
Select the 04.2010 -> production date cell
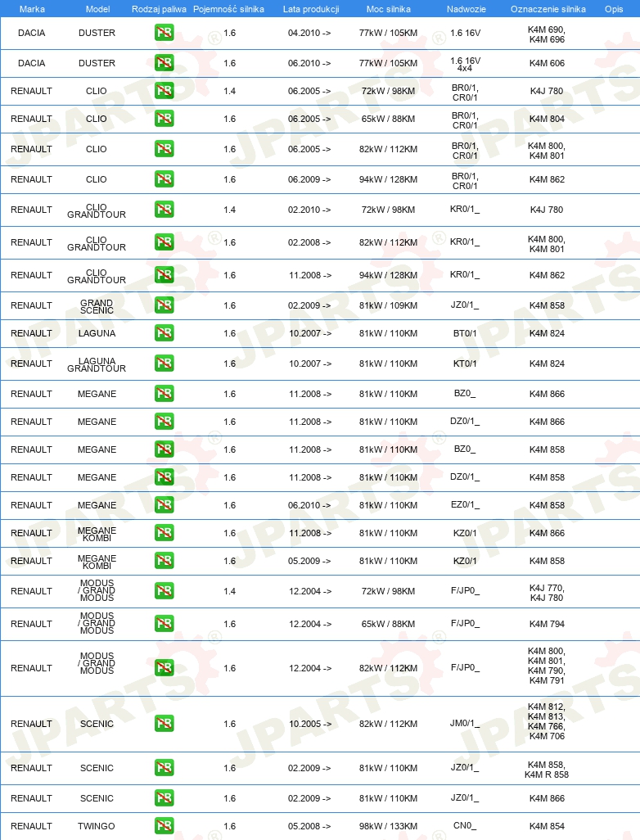309,33
